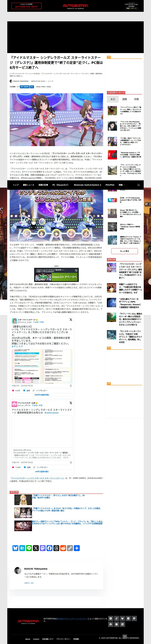Viewport: 151px width, 644px height.
Task: Click X logo on アイドルマスター公式 tweet
Action: [71, 403]
